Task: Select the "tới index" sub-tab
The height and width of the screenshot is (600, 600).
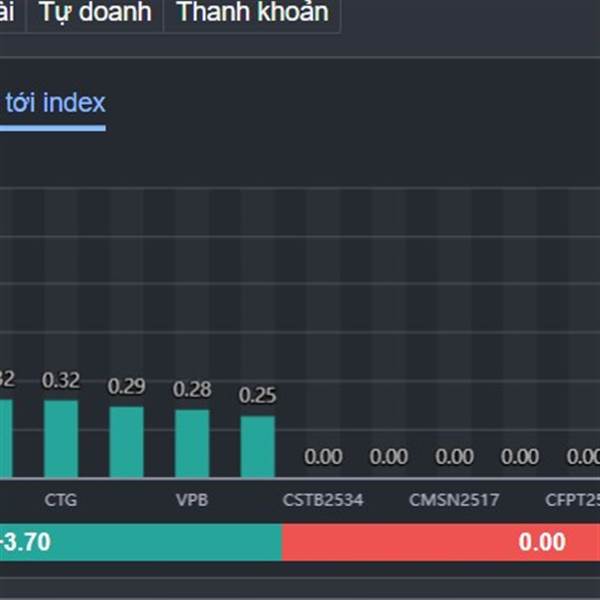Action: [x=55, y=102]
